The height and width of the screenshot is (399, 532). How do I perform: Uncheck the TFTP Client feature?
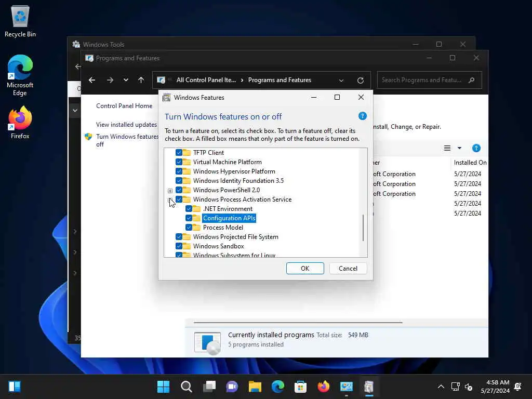pos(179,153)
